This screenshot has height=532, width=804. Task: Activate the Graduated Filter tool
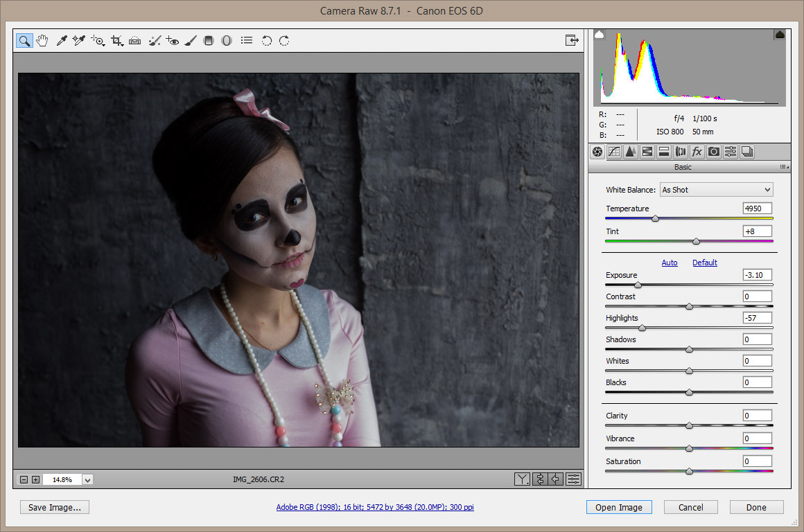(x=209, y=41)
